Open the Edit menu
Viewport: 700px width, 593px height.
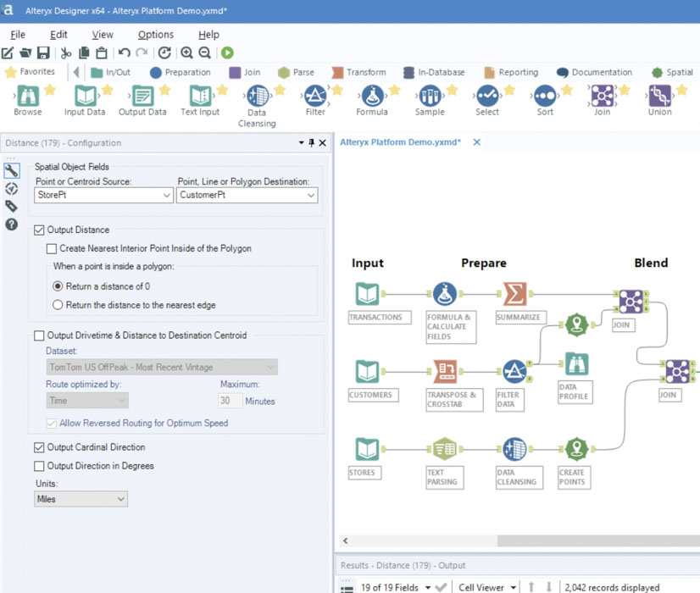point(58,35)
